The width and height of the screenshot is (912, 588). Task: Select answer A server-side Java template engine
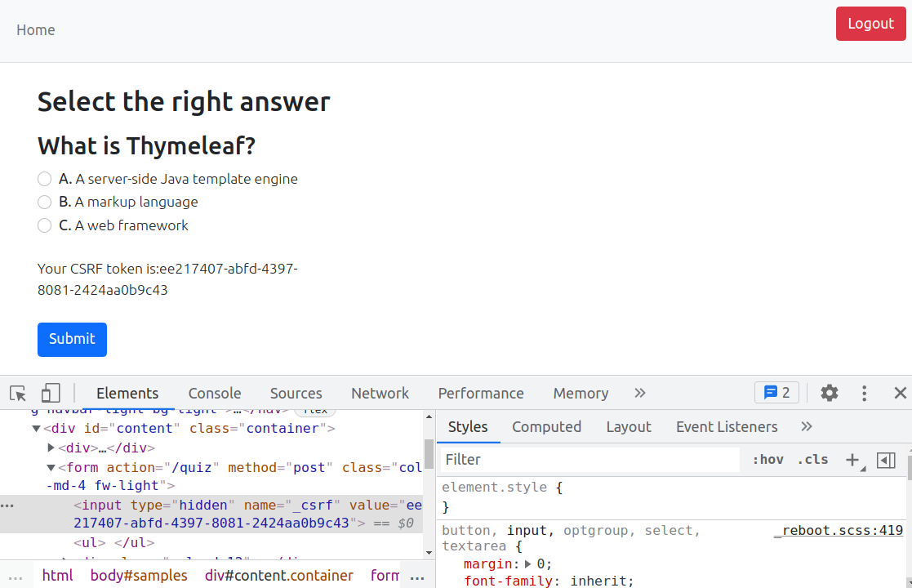pos(45,179)
